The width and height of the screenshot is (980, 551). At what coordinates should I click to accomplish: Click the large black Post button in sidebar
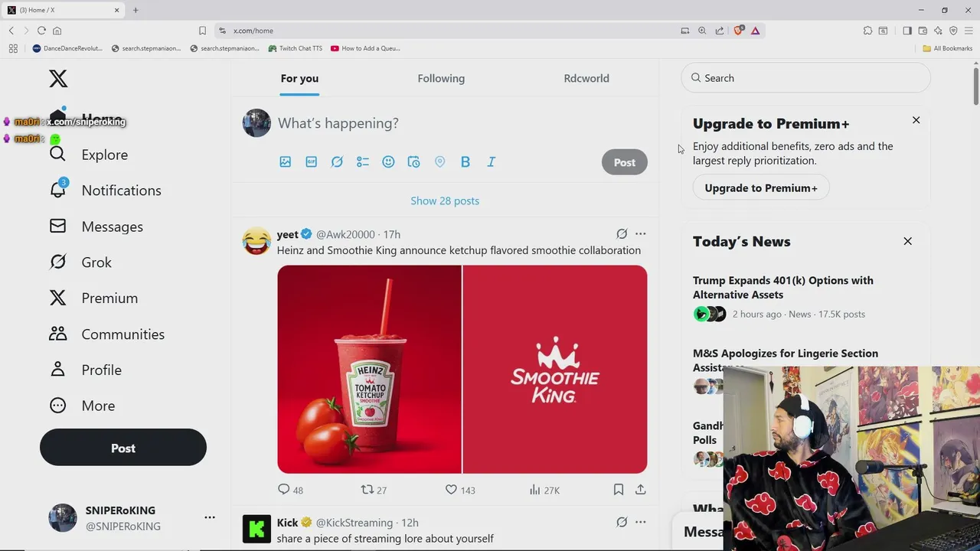pos(123,448)
